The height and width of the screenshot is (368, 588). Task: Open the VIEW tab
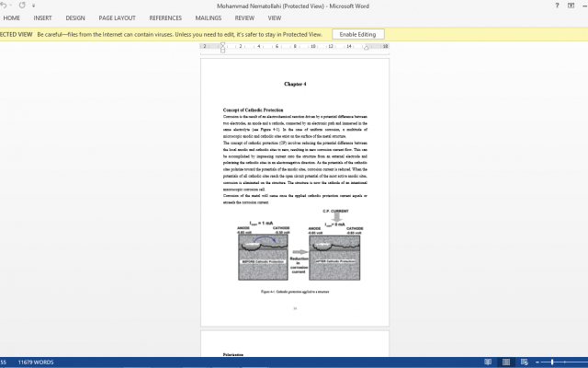[x=274, y=18]
